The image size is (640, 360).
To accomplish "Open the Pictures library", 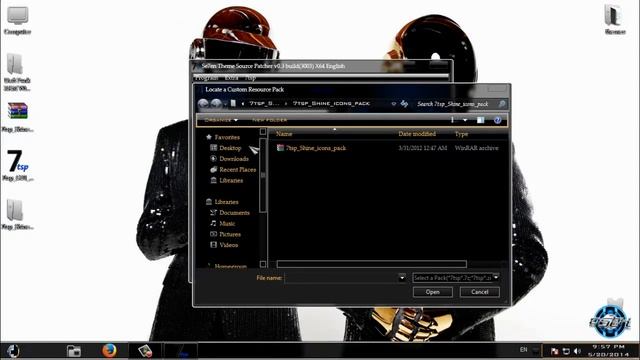I will (225, 234).
